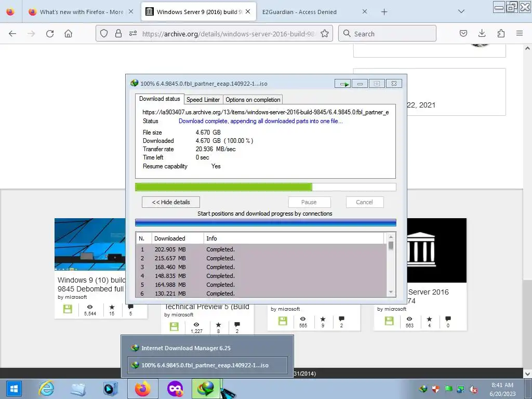This screenshot has height=399, width=532.
Task: Click in the archive.org URL bar
Action: point(228,34)
